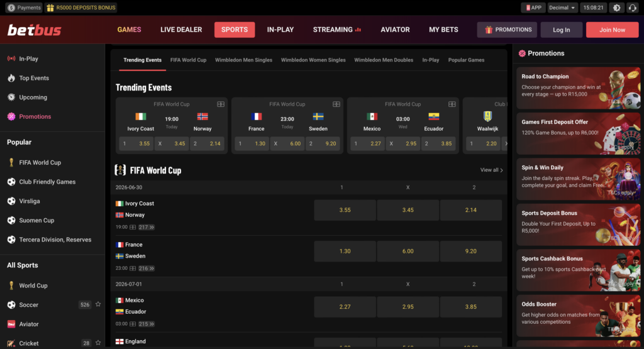The height and width of the screenshot is (349, 644).
Task: Click the pitch icon on the France–Sweden card
Action: pyautogui.click(x=336, y=104)
